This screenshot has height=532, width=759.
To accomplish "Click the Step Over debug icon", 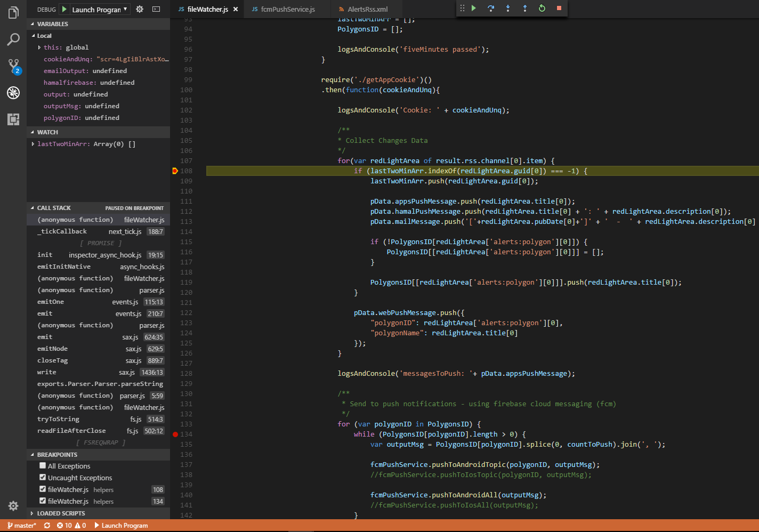I will (491, 8).
